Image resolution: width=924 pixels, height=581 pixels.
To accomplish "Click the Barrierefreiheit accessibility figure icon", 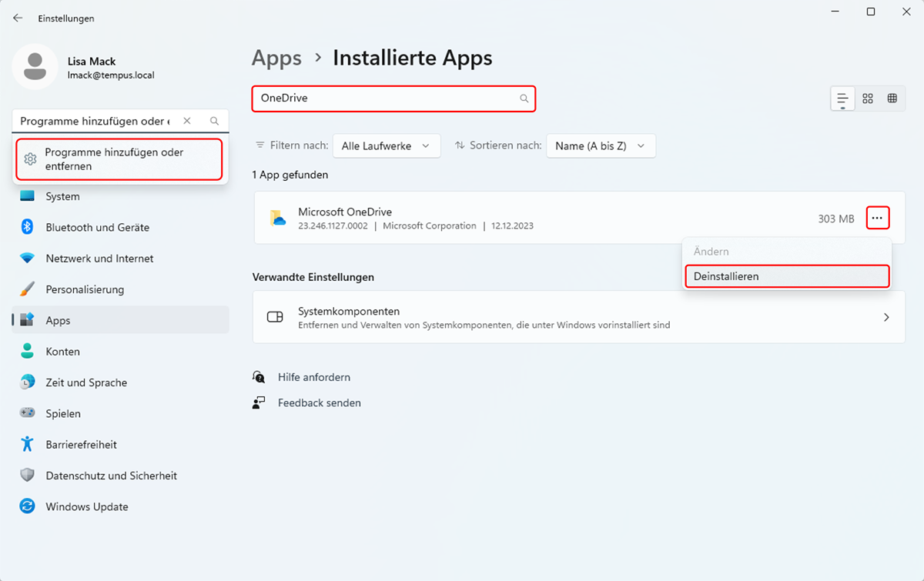I will [x=28, y=444].
